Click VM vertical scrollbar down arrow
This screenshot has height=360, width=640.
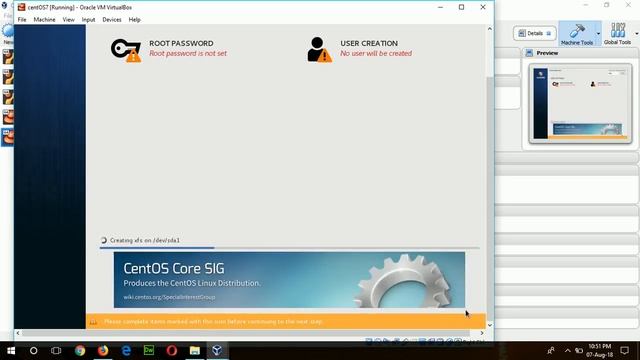click(x=489, y=325)
